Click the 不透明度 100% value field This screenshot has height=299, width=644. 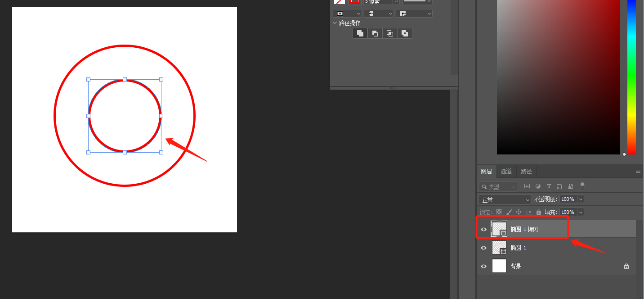[x=568, y=199]
